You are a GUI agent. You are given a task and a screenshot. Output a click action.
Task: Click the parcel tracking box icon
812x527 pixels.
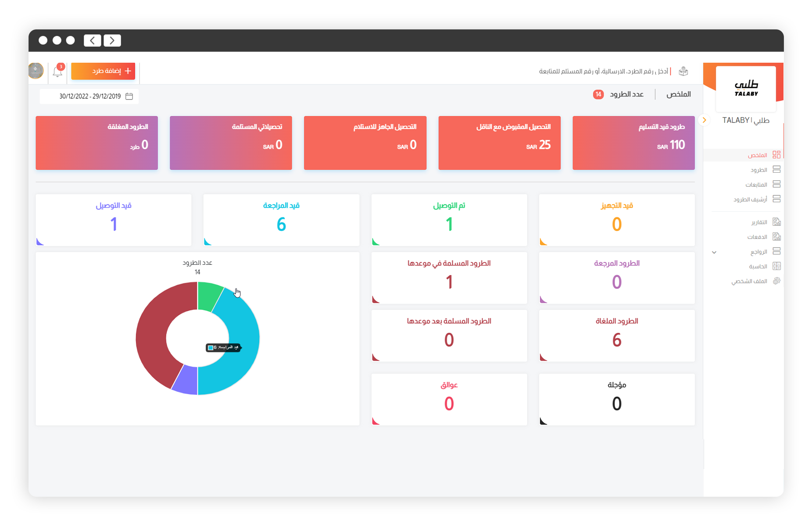click(x=683, y=71)
